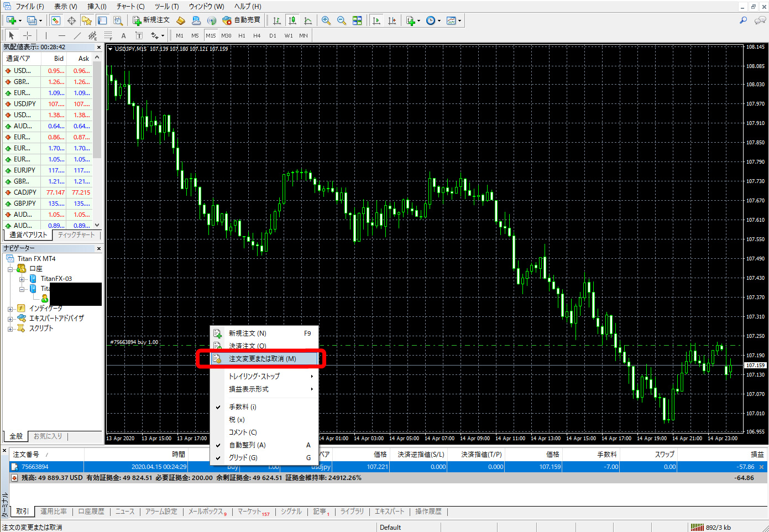Zoom out on the chart magnifier icon
This screenshot has height=532, width=769.
[x=342, y=20]
